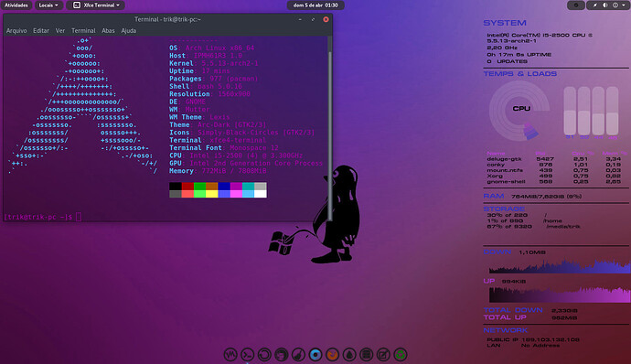Click the white swatch in terminal color palette
631x364 pixels.
(261, 194)
